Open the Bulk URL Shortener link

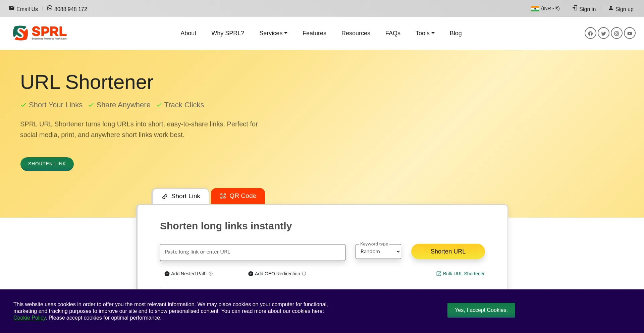point(461,274)
